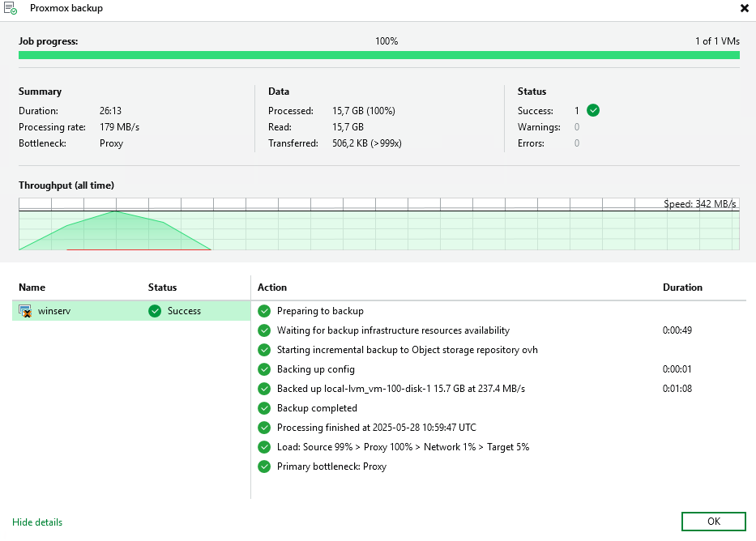Click checkmark beside Processing finished entry
This screenshot has height=541, width=756.
pos(264,428)
